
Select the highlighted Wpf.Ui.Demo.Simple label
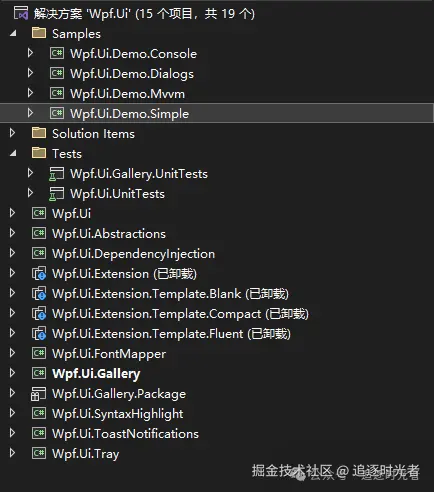coord(129,114)
